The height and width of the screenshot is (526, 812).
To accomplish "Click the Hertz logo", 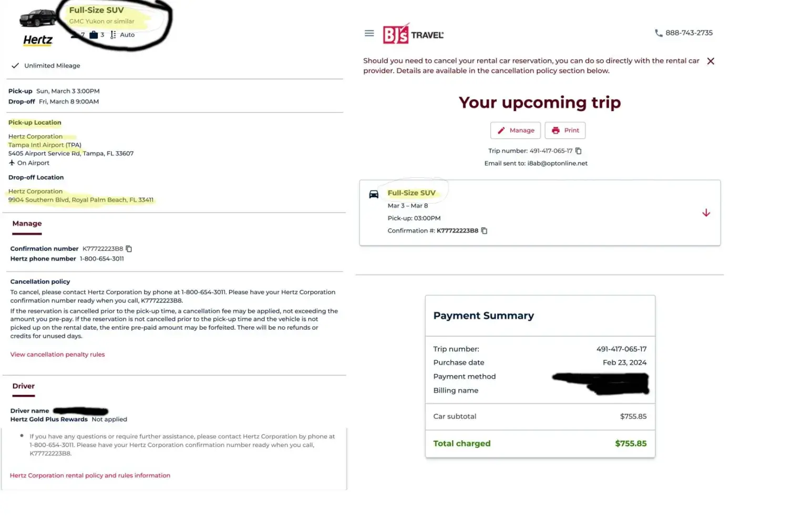I will [38, 41].
